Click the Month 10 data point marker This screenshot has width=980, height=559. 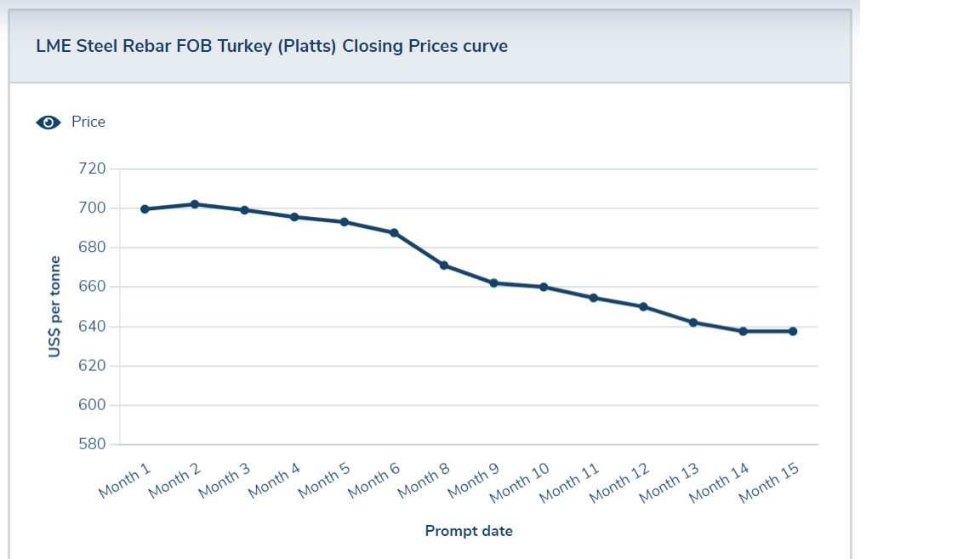(544, 287)
